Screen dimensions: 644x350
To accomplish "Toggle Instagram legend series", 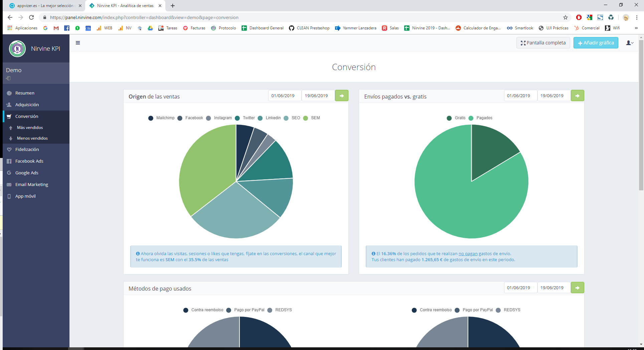I will pos(219,118).
